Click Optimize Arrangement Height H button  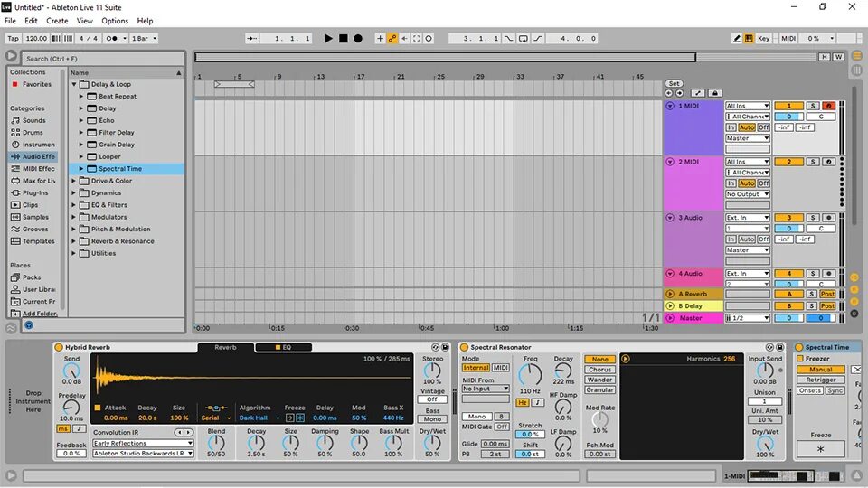(x=824, y=57)
